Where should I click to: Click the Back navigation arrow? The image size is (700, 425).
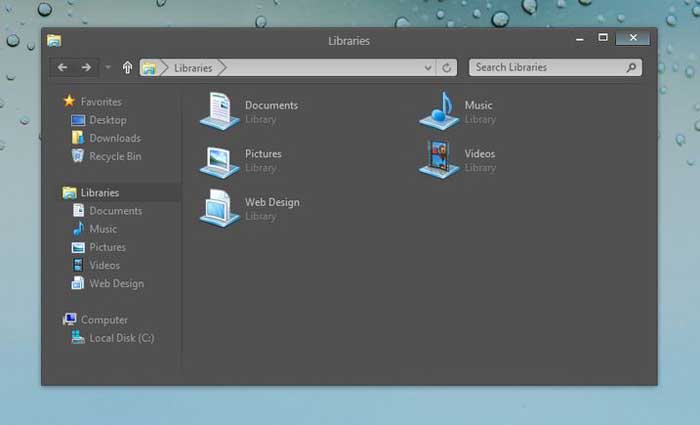pos(63,68)
